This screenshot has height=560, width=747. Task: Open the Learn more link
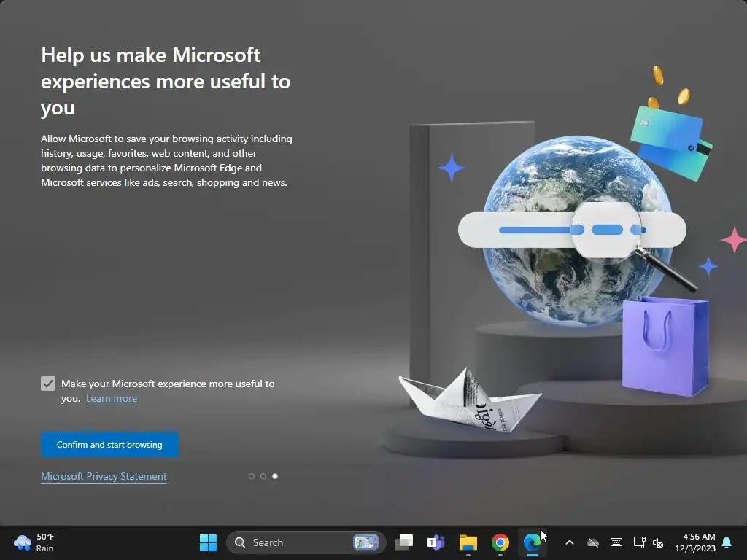tap(112, 399)
